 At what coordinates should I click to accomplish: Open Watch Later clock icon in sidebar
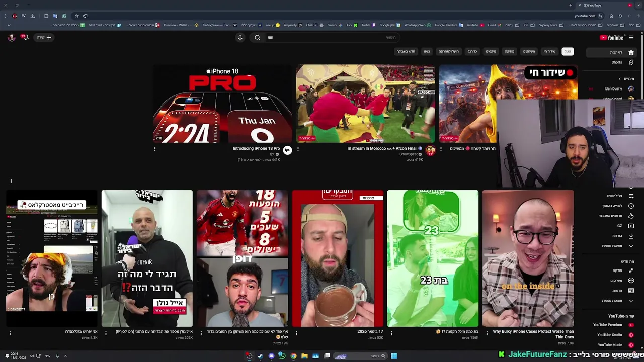[x=631, y=206]
